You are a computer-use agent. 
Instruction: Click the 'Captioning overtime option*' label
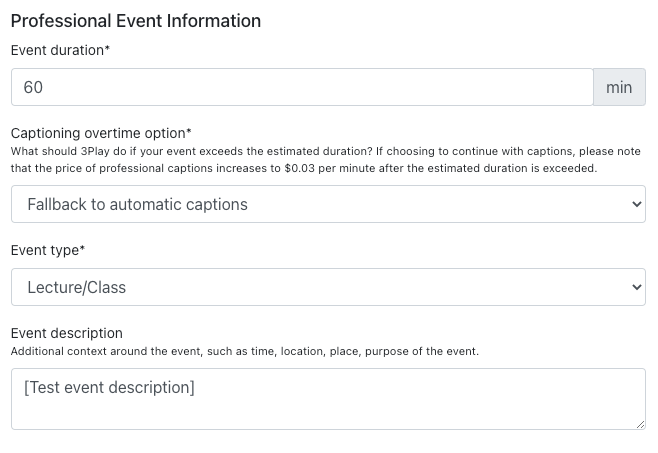coord(100,133)
